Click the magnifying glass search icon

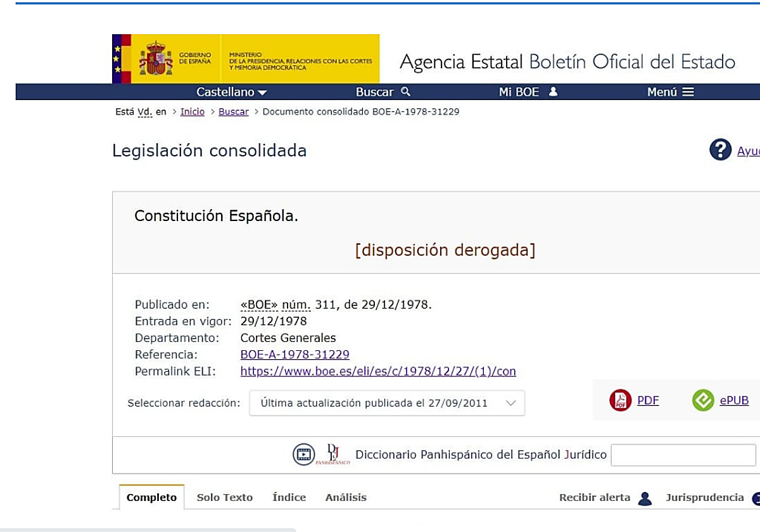tap(406, 92)
